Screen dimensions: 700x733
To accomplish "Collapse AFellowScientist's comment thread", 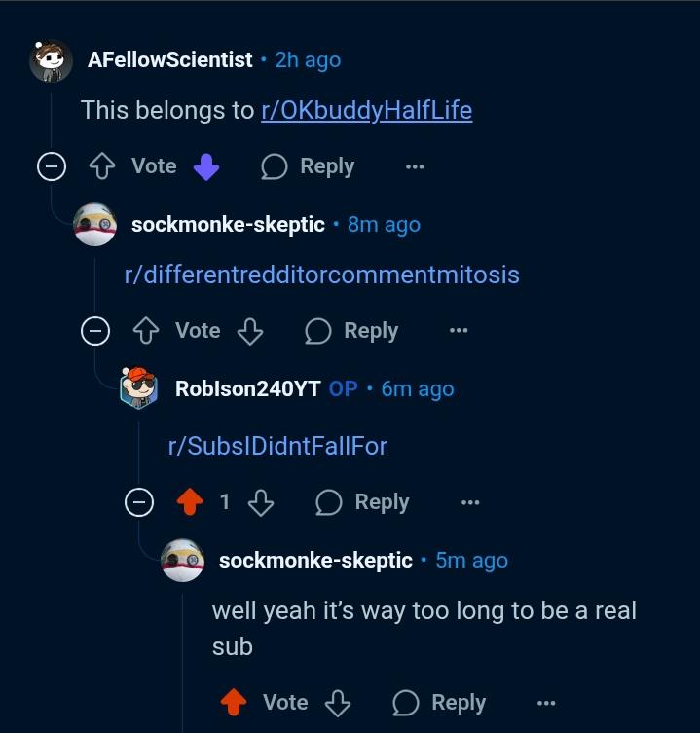I will 52,166.
